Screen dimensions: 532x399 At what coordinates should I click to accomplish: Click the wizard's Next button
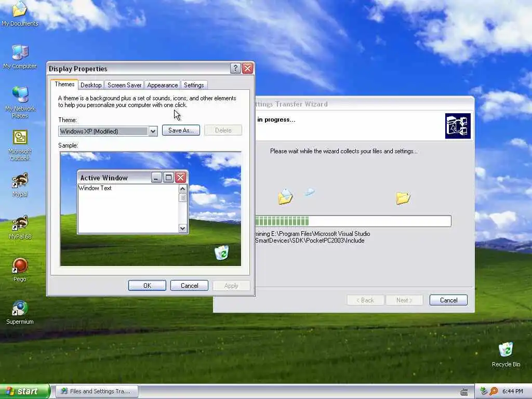coord(404,300)
